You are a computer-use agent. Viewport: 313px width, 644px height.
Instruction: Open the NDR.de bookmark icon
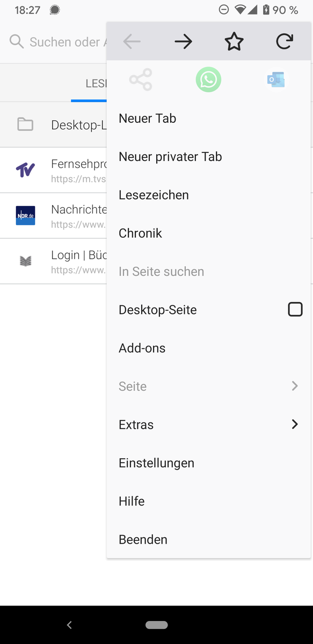tap(25, 215)
